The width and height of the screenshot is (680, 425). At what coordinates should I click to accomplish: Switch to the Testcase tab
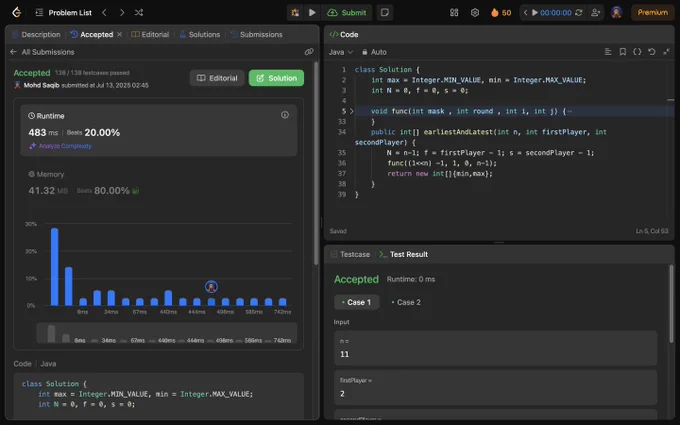click(350, 254)
